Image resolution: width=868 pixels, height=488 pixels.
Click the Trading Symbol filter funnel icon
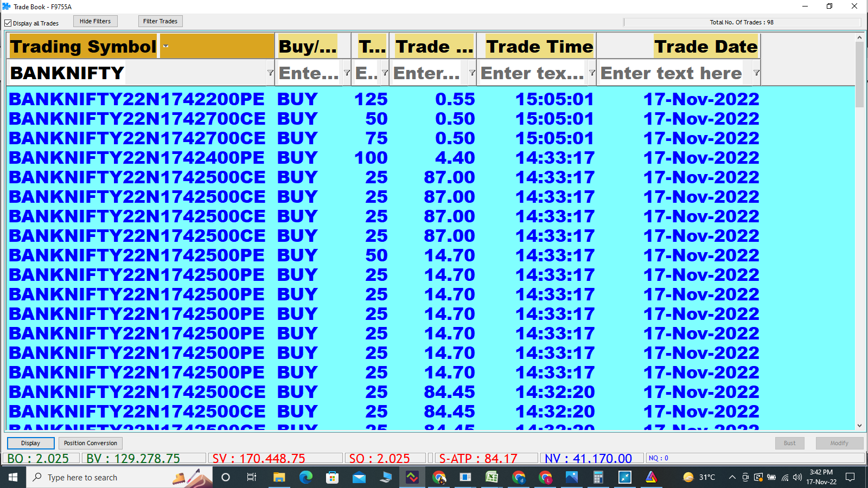point(270,73)
